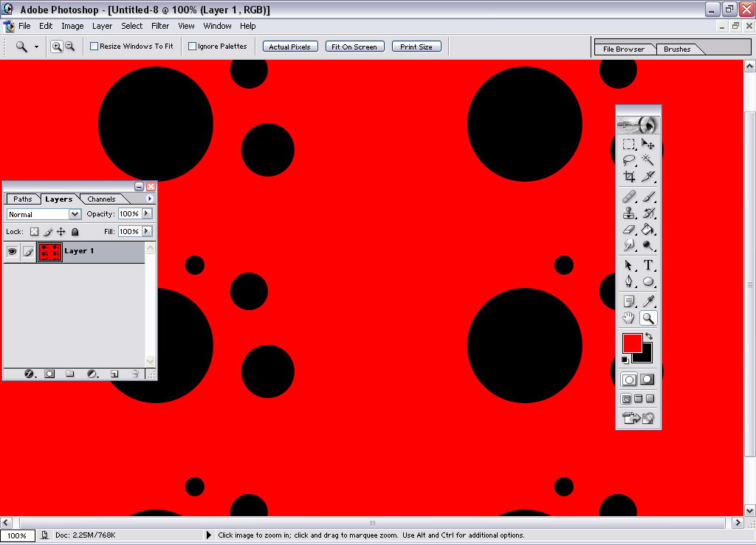The width and height of the screenshot is (756, 545).
Task: Toggle lock image pixels brush icon
Action: click(x=48, y=231)
